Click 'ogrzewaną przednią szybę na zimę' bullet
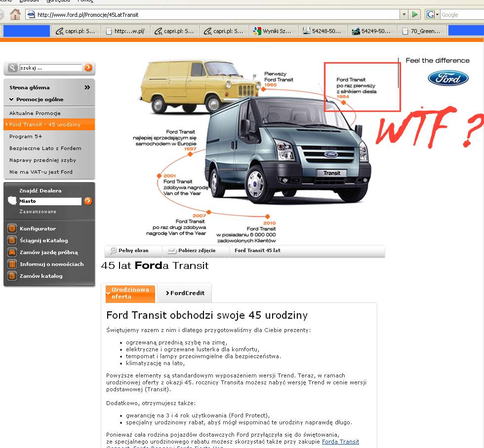 [176, 342]
